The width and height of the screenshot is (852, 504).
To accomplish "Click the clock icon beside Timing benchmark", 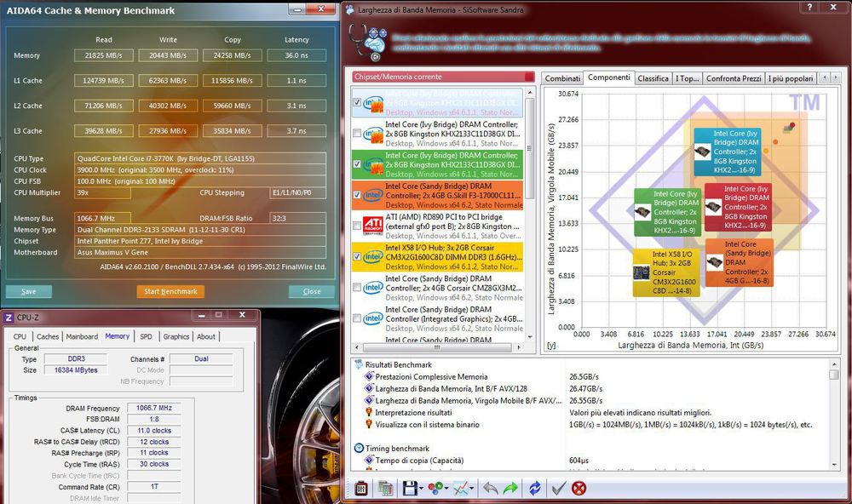I will coord(359,448).
